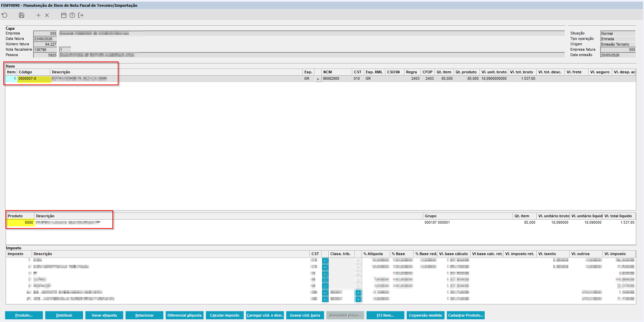
Task: Click the Data fatura field 23/06/2026
Action: click(x=45, y=39)
